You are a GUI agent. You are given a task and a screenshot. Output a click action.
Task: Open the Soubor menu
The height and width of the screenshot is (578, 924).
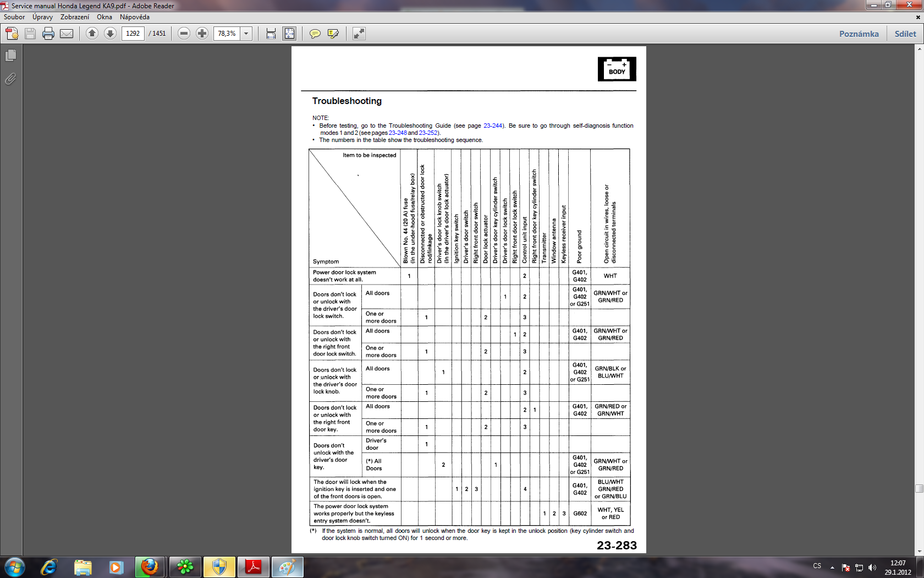point(14,17)
